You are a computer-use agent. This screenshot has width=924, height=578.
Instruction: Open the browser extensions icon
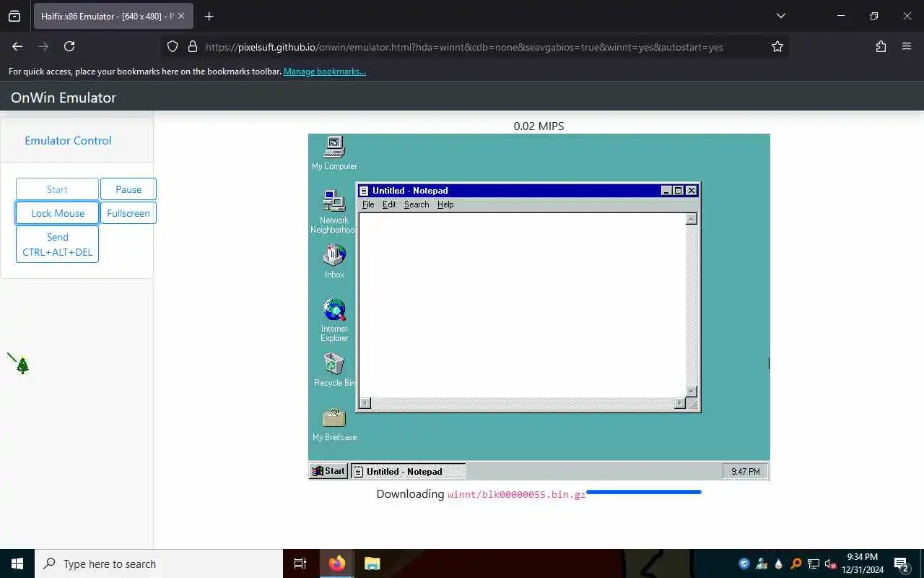(881, 46)
